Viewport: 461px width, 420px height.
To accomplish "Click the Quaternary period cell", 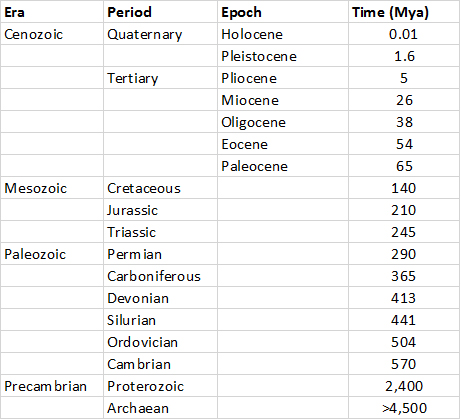I will 160,34.
